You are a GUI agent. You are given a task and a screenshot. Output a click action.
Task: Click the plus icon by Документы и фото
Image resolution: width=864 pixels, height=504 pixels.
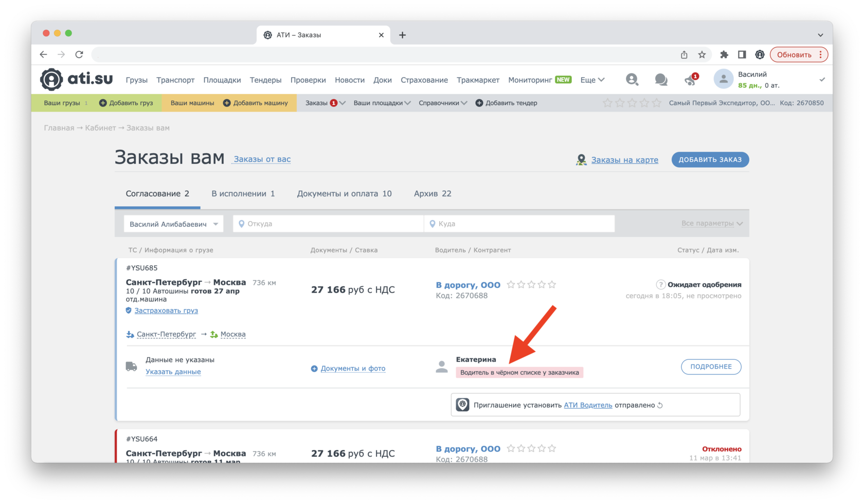[314, 369]
